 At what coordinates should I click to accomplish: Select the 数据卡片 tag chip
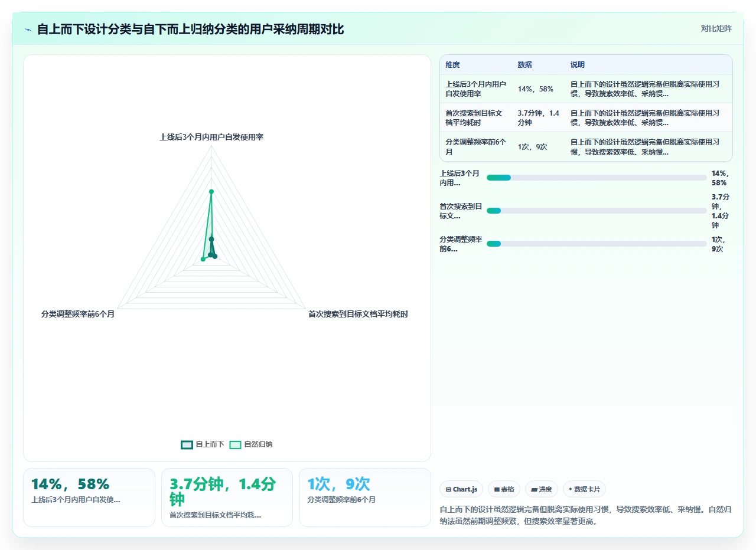coord(584,489)
